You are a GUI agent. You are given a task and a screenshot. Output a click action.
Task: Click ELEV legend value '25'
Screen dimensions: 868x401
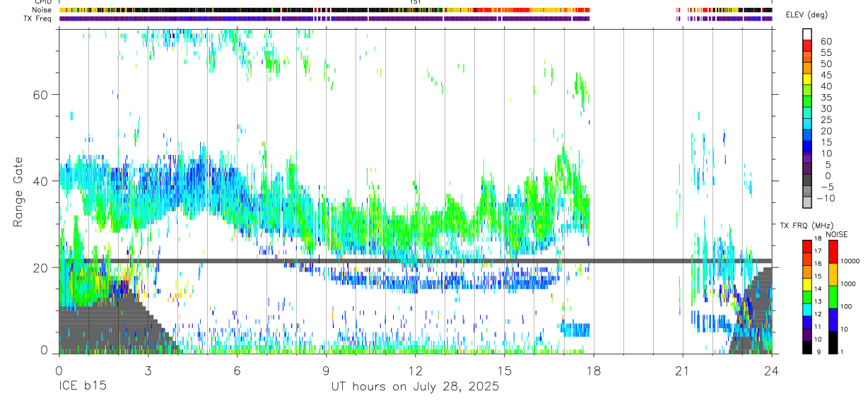(826, 120)
